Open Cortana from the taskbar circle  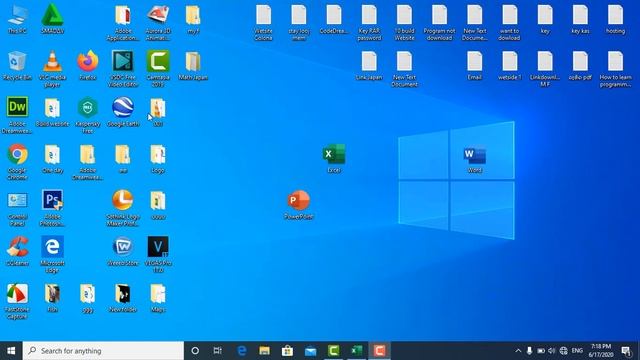195,351
